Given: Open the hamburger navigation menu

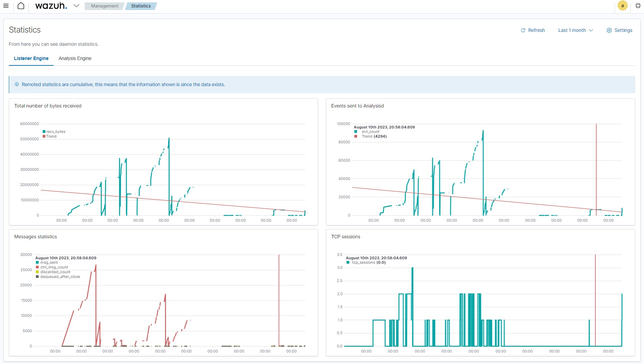Looking at the screenshot, I should click(x=6, y=6).
